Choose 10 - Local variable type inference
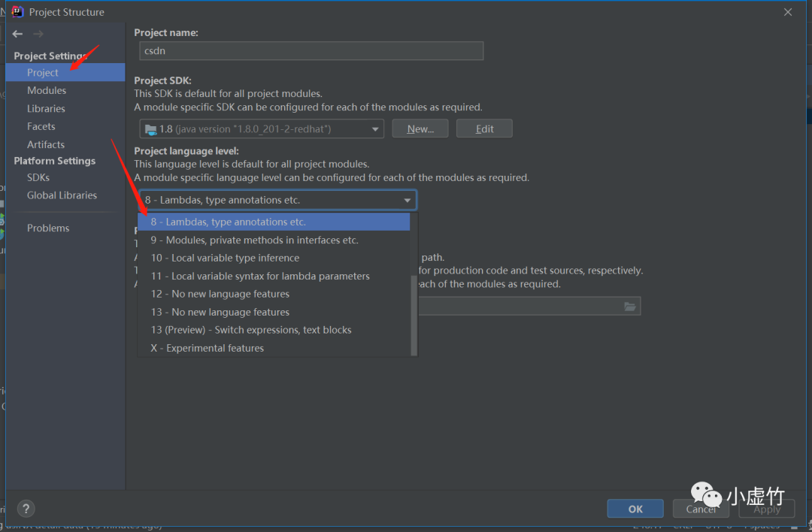Image resolution: width=812 pixels, height=532 pixels. (x=225, y=258)
